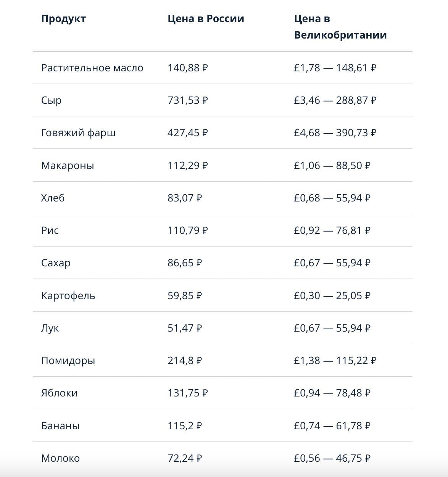The width and height of the screenshot is (448, 477).
Task: Click the Russian price 51,47 ₽ for onions
Action: click(184, 328)
